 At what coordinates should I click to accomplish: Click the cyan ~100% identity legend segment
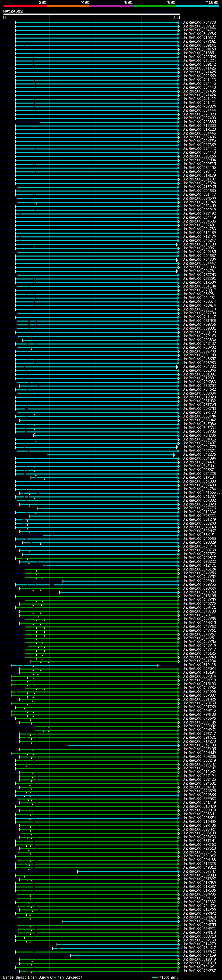coord(197,6)
